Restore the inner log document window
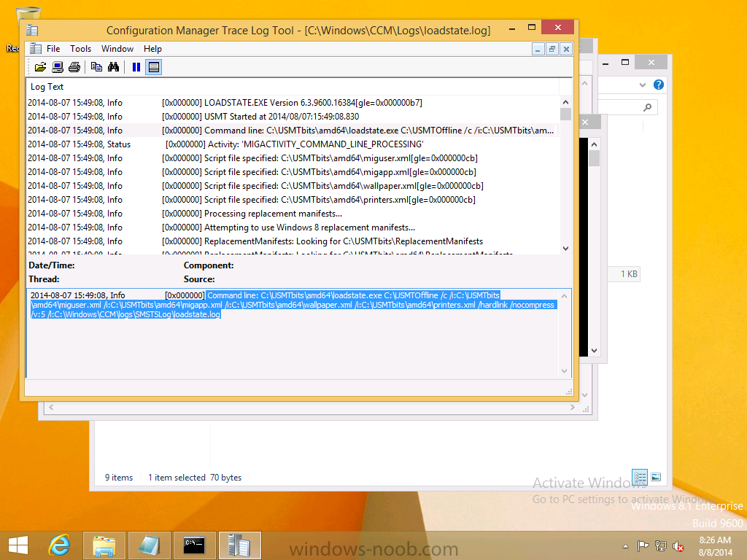 coord(552,49)
